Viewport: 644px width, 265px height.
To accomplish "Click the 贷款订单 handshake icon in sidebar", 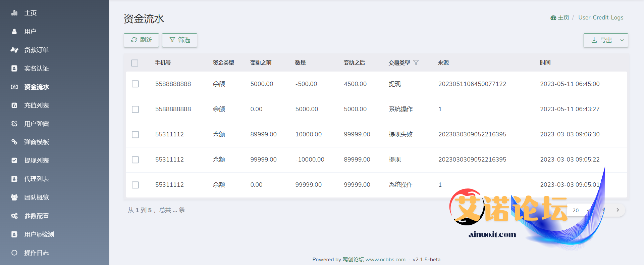I will [x=14, y=50].
